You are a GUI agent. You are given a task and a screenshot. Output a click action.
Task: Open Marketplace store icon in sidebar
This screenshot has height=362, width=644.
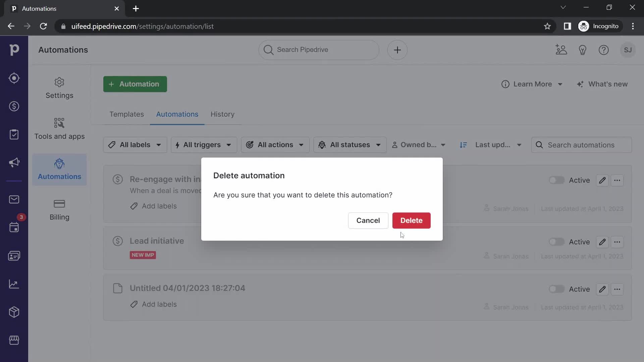coord(14,340)
